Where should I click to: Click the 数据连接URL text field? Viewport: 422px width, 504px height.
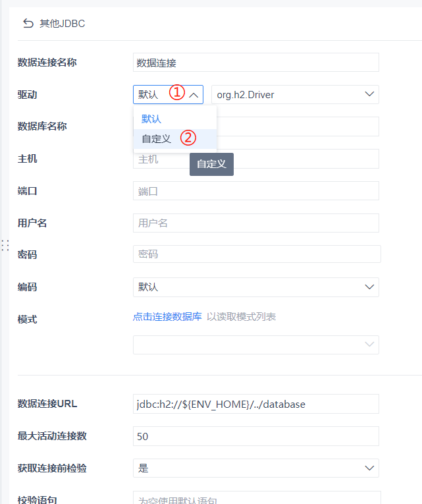[255, 404]
